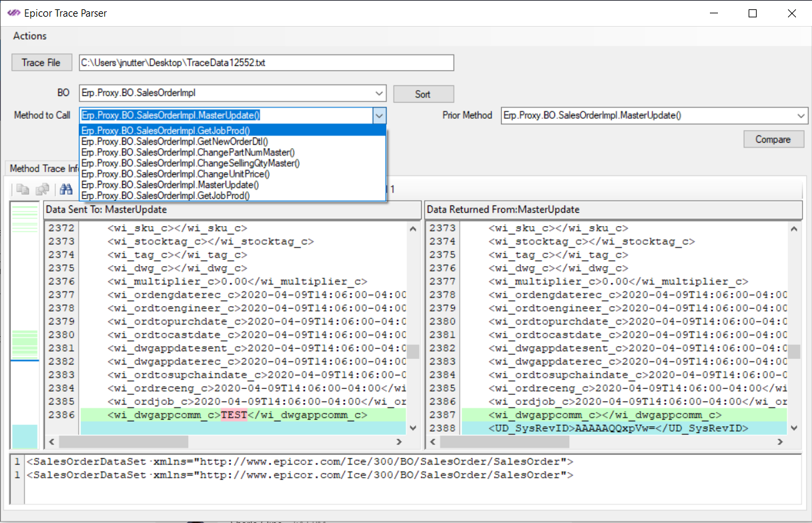Click wi_ordtopurchdate_c line 2380 in Data Returned pane
812x523 pixels.
point(639,322)
